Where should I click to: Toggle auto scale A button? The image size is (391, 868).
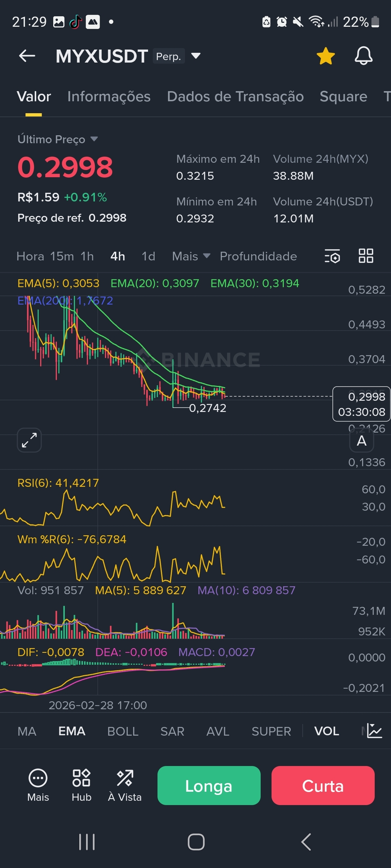click(362, 441)
